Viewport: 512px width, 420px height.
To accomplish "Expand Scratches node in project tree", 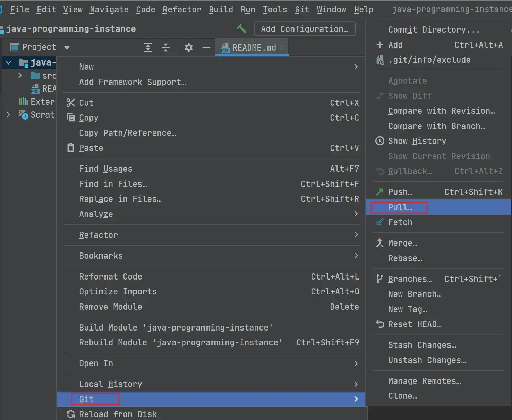I will tap(8, 114).
